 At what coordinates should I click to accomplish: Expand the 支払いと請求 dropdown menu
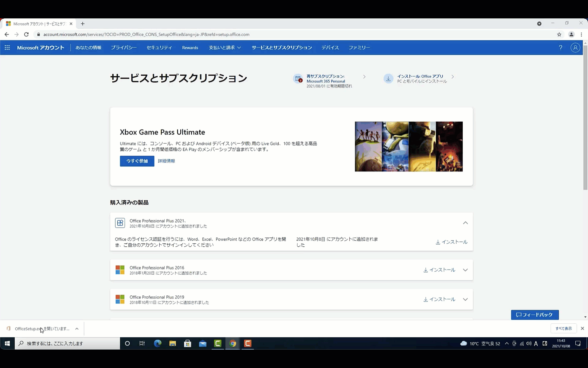click(225, 48)
